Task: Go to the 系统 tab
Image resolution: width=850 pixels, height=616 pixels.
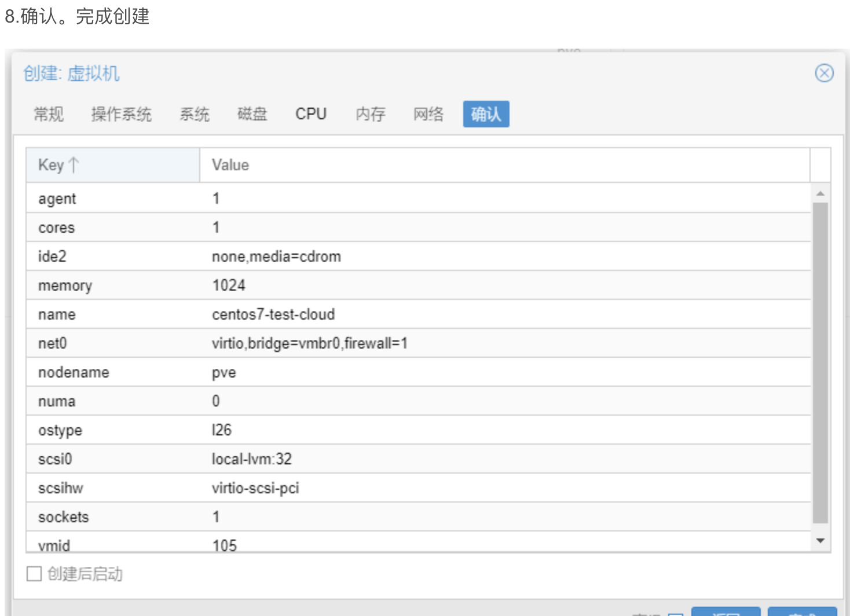Action: coord(195,114)
